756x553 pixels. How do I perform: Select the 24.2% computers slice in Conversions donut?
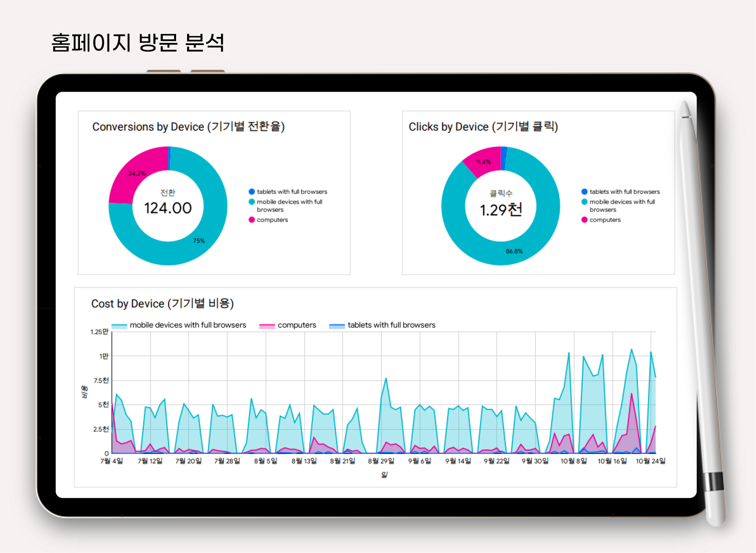137,174
